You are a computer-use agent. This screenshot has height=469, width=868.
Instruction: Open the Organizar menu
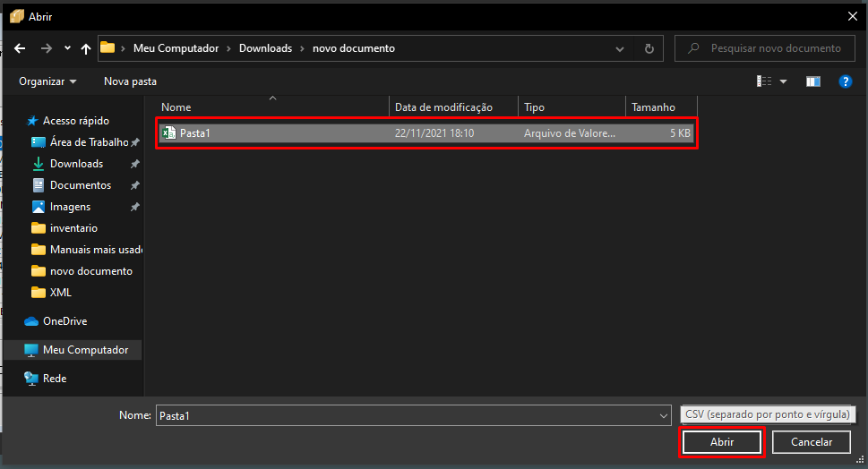pos(47,81)
